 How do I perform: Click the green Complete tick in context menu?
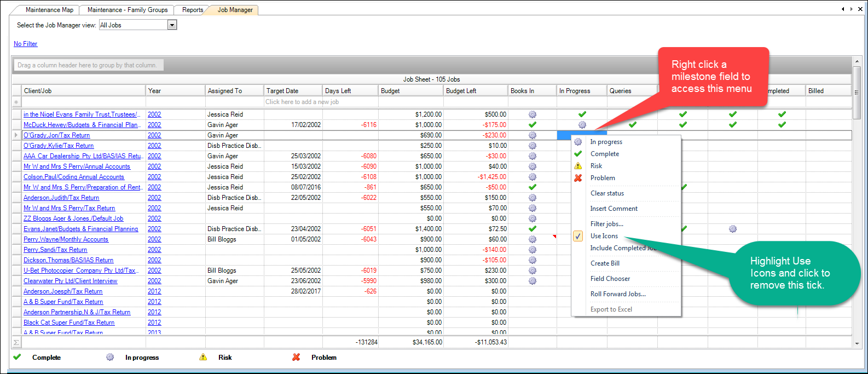pyautogui.click(x=578, y=154)
